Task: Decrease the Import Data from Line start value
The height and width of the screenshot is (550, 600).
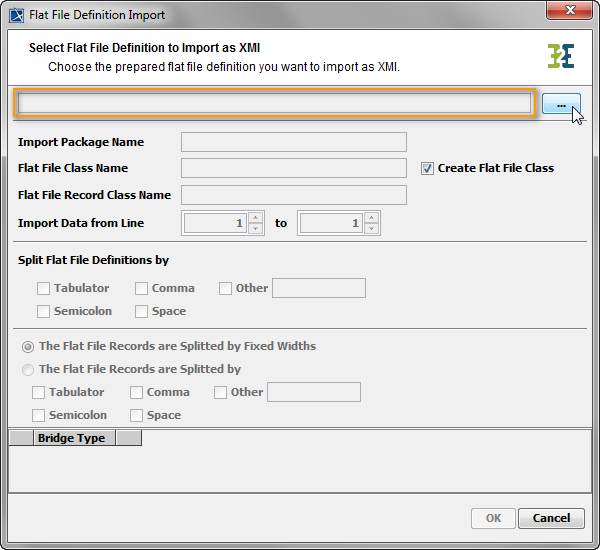Action: (x=256, y=229)
